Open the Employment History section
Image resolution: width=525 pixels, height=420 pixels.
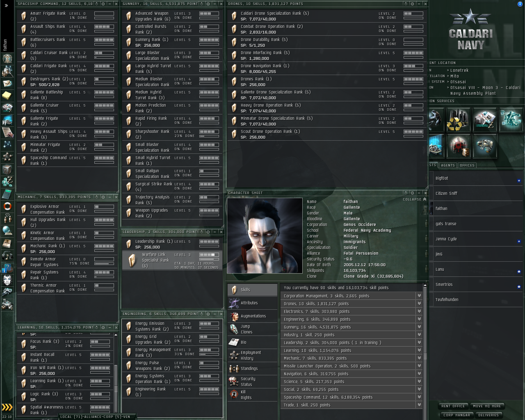pos(252,355)
